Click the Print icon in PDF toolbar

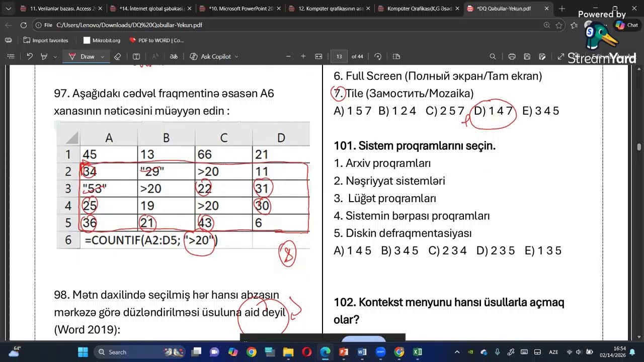click(x=512, y=56)
